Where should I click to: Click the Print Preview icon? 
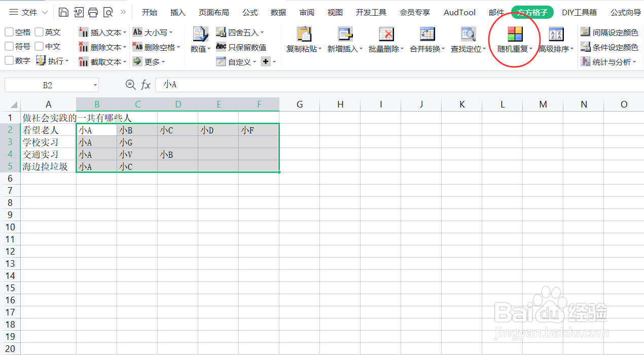tap(108, 12)
